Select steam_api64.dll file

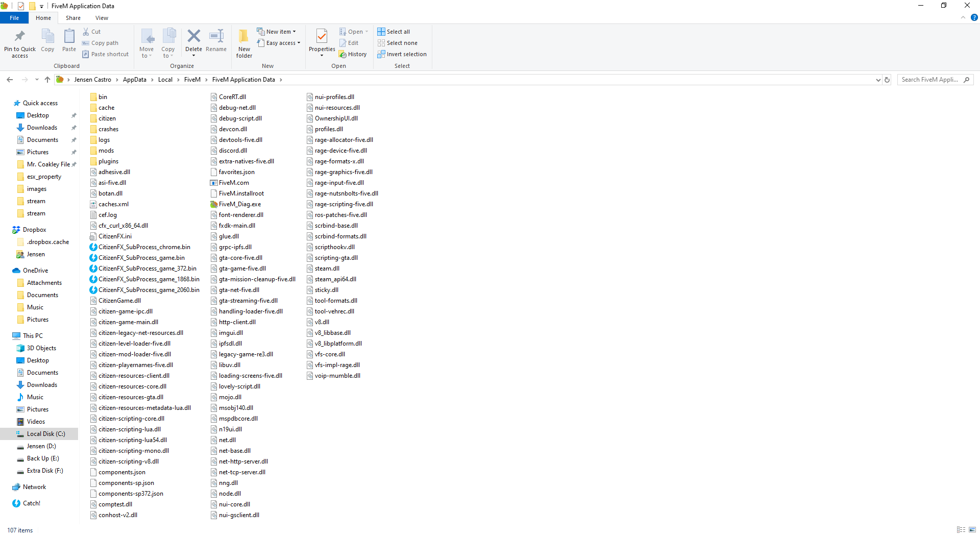(331, 279)
